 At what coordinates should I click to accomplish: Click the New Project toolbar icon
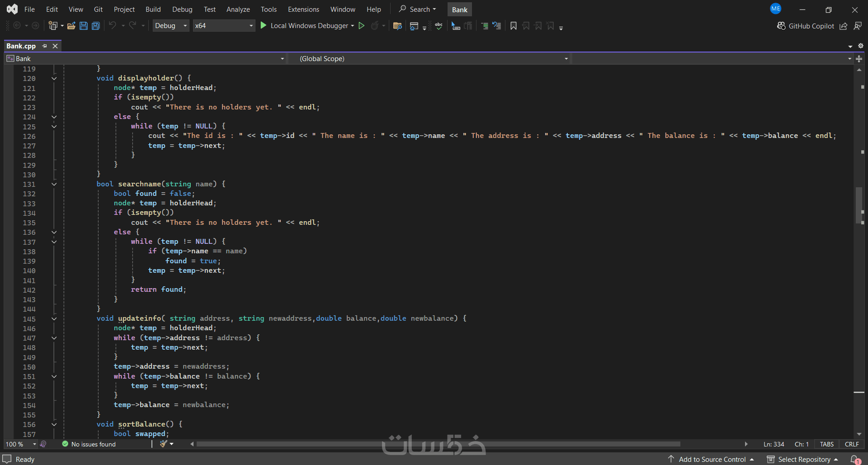pos(53,26)
